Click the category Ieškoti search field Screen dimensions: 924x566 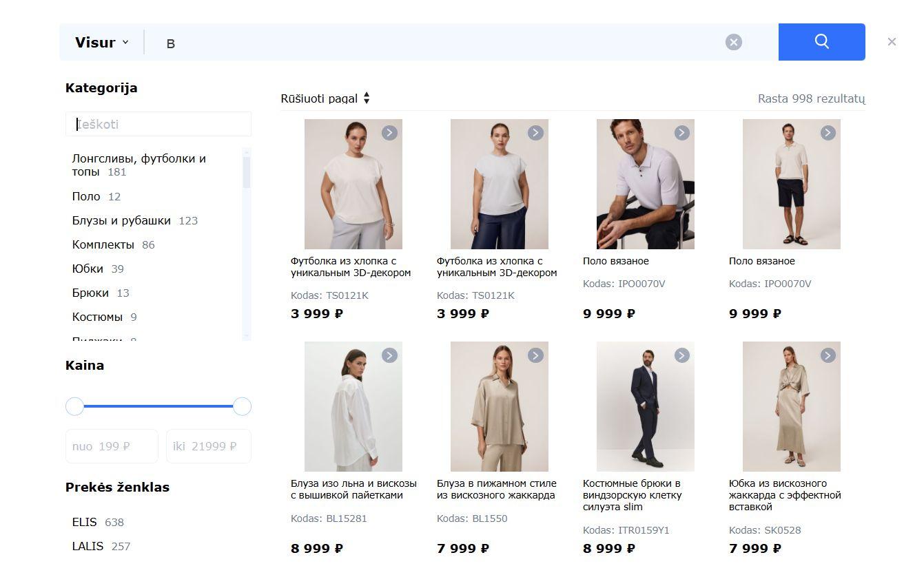point(158,124)
